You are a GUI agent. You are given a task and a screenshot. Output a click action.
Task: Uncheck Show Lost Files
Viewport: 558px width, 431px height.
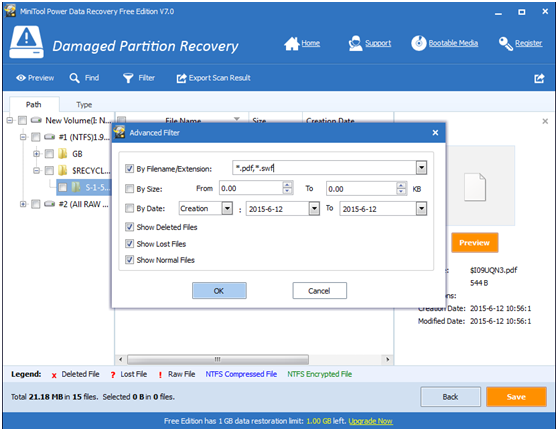(x=130, y=244)
